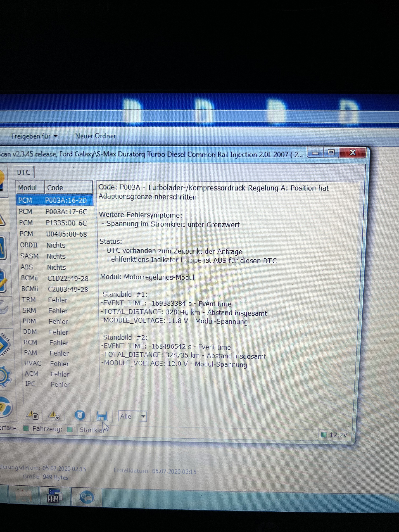Open the FORScan icon in the taskbar
399x532 pixels.
tap(87, 497)
